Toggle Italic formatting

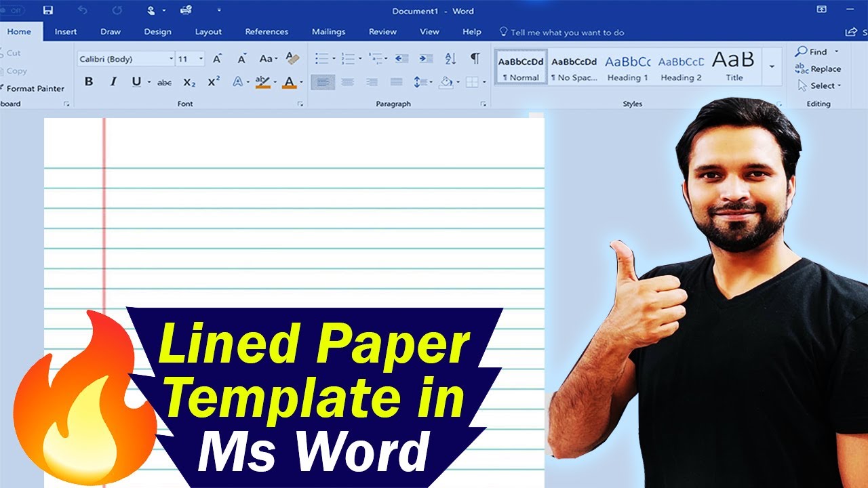pyautogui.click(x=113, y=82)
